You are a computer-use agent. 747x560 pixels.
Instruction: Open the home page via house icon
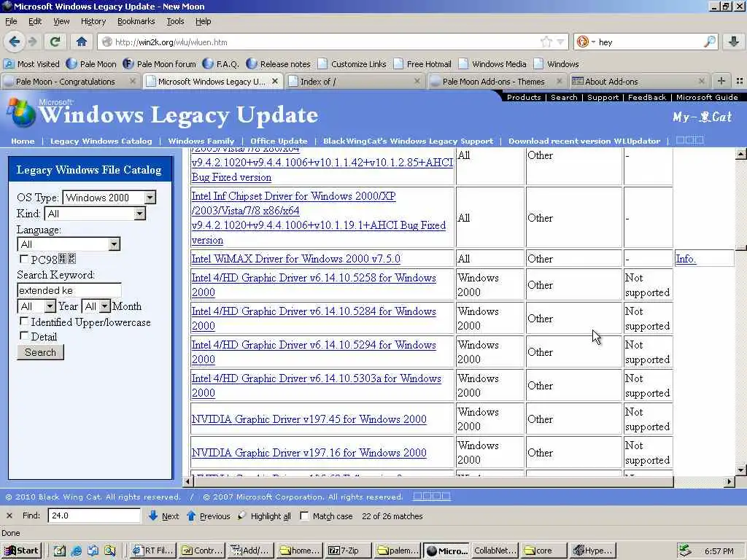[82, 42]
